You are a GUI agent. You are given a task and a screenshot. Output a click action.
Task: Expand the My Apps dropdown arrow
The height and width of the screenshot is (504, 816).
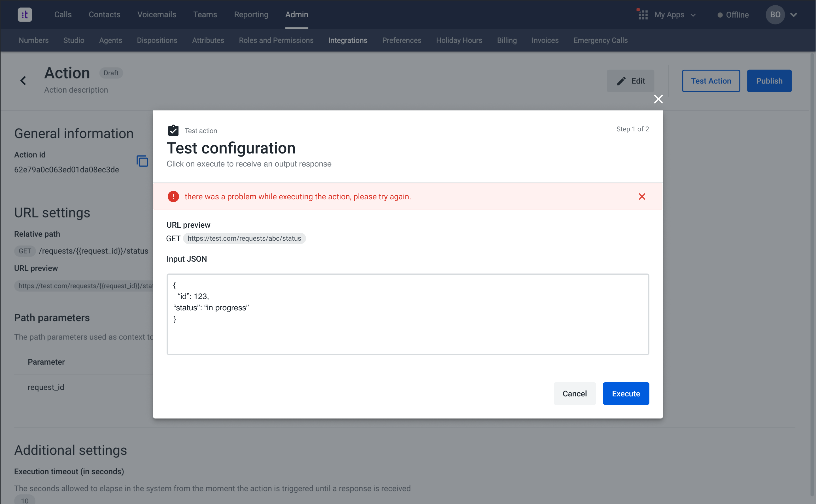point(693,15)
